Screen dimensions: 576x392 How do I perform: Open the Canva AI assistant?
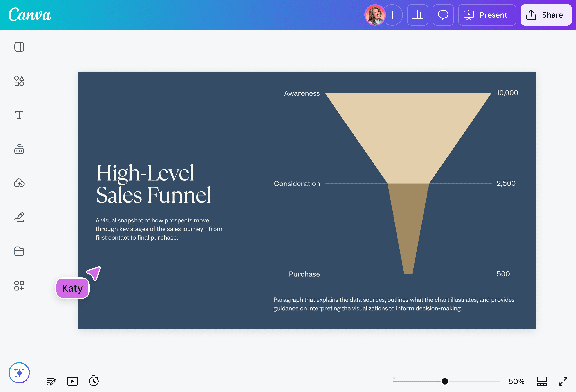[x=19, y=372]
